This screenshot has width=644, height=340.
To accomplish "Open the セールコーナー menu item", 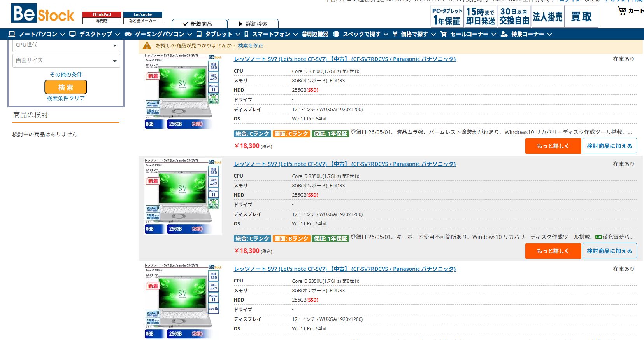I will click(469, 34).
